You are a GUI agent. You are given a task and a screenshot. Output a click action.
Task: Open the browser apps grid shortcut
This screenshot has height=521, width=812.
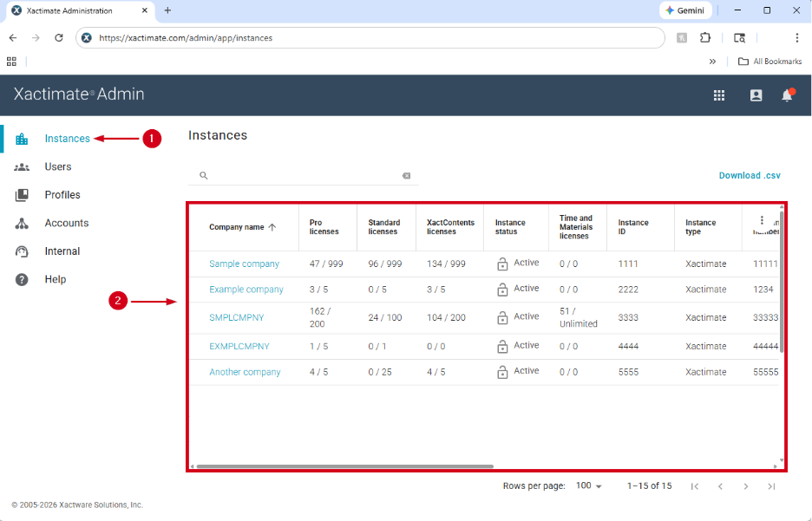[11, 62]
